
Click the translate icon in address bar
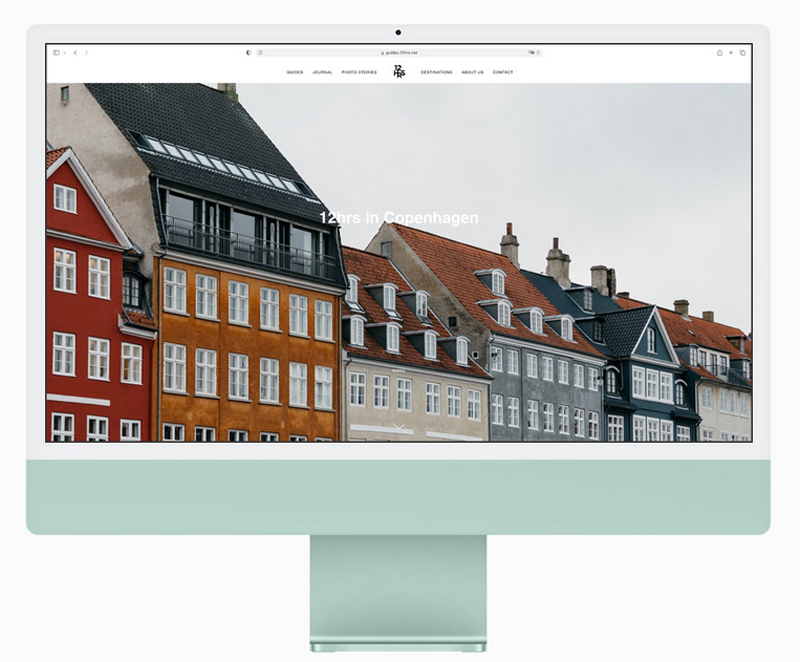click(531, 52)
